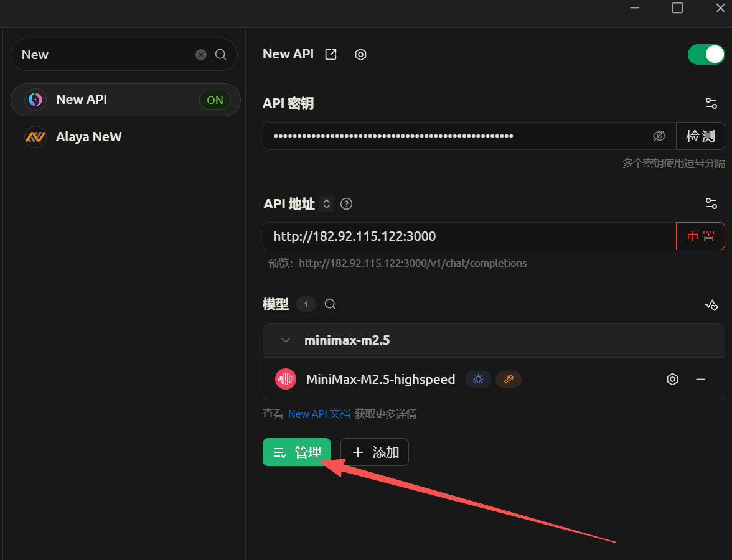732x560 pixels.
Task: Click the ON status badge for New API
Action: [215, 100]
